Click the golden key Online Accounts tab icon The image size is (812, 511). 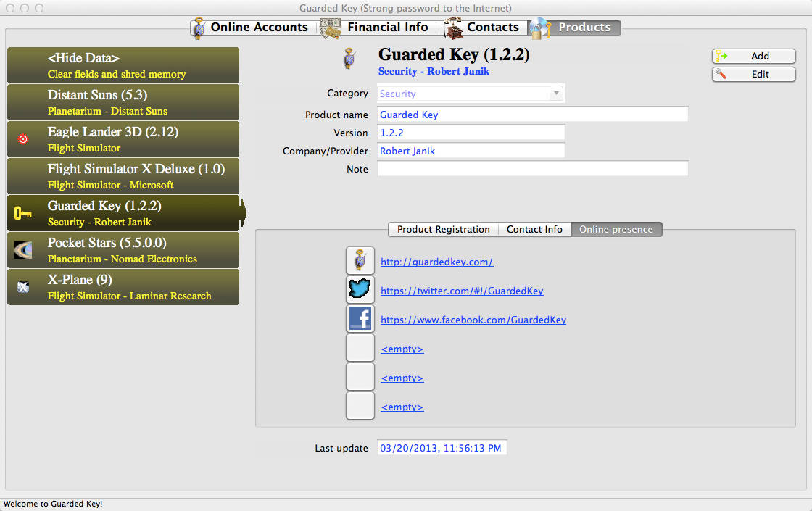click(x=199, y=28)
